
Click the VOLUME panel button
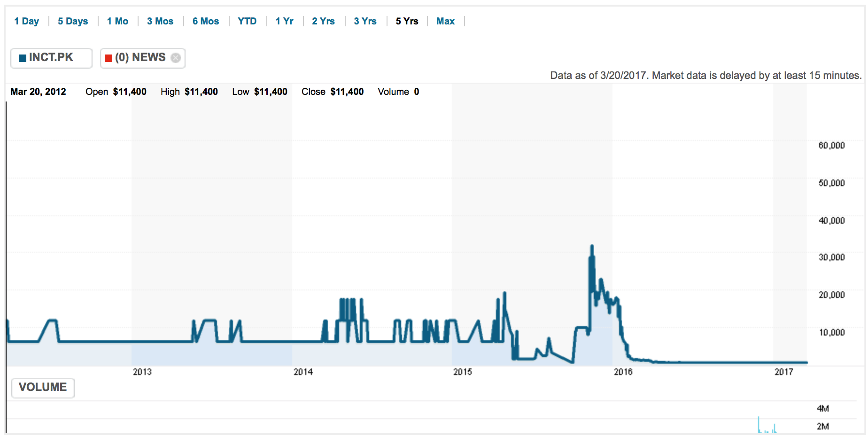pyautogui.click(x=43, y=388)
